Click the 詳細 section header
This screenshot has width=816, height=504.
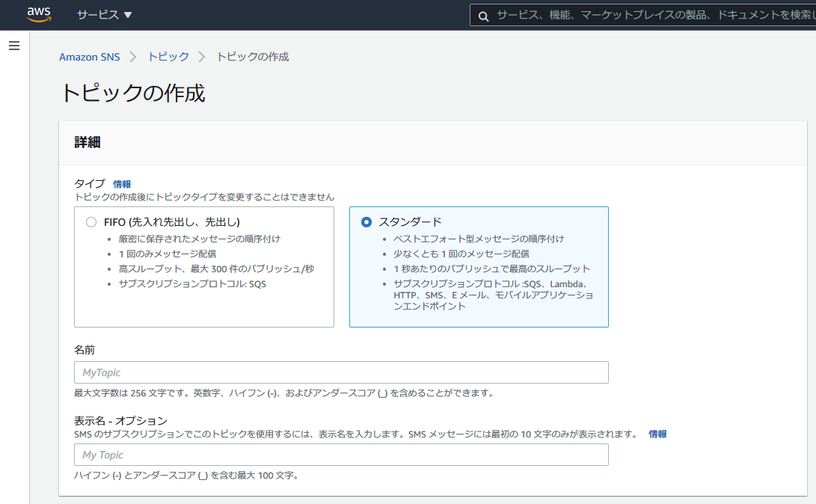pos(88,143)
